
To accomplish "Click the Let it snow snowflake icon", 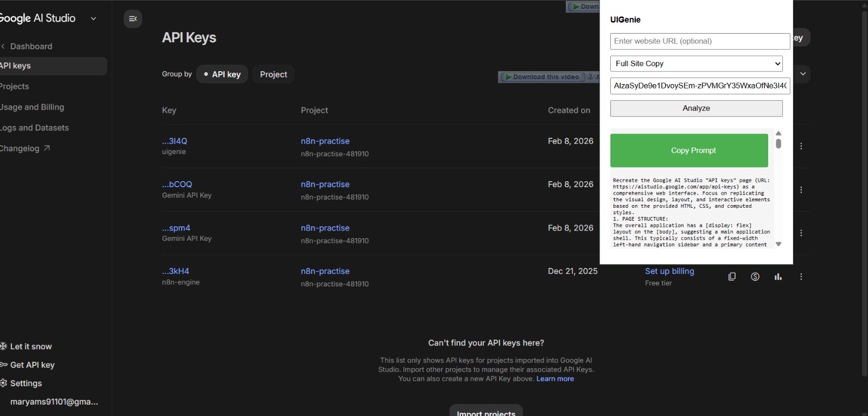I will 3,346.
